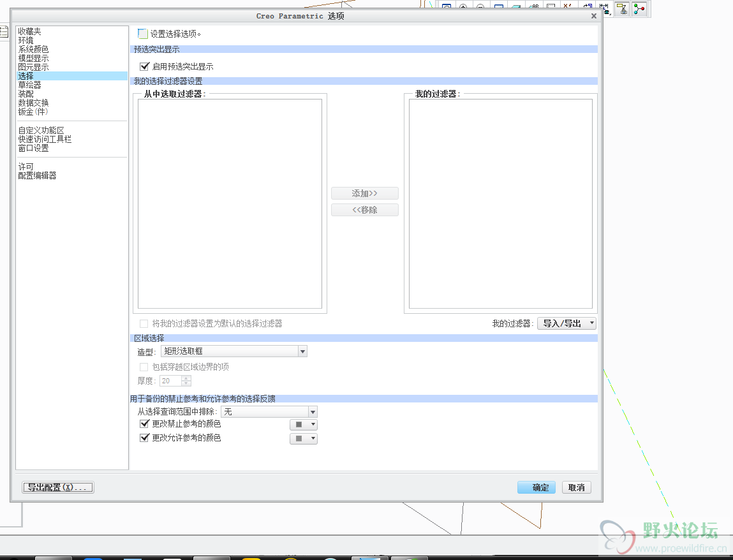Select the highlighted 选择 category

72,76
